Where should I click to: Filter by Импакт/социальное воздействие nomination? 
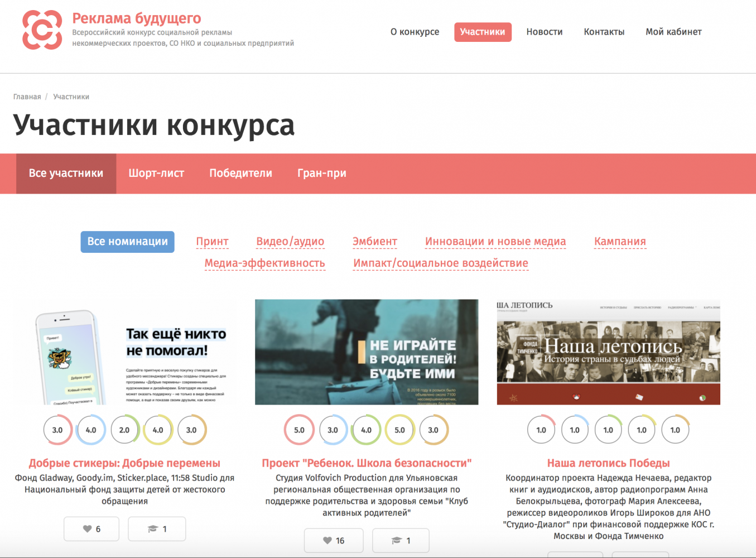pos(441,263)
